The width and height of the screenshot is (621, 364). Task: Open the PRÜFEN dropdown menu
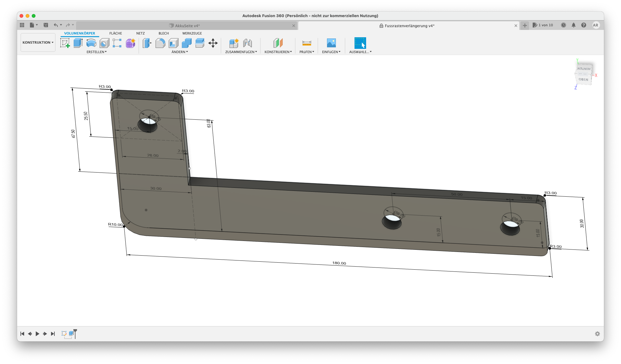pyautogui.click(x=307, y=52)
